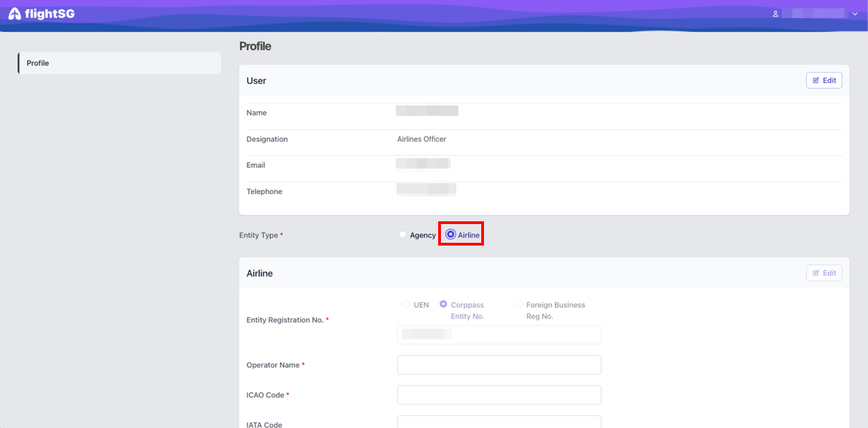Select the Airline entity type
868x428 pixels.
[x=451, y=235]
